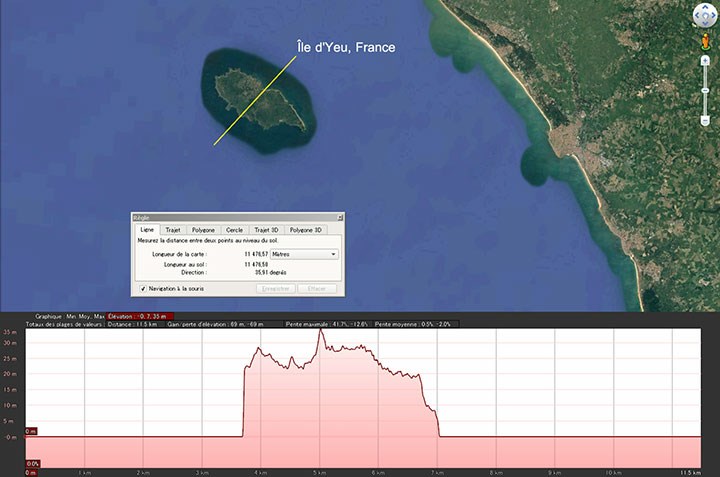Click the Distance : 11.5 km readout
720x477 pixels.
132,324
